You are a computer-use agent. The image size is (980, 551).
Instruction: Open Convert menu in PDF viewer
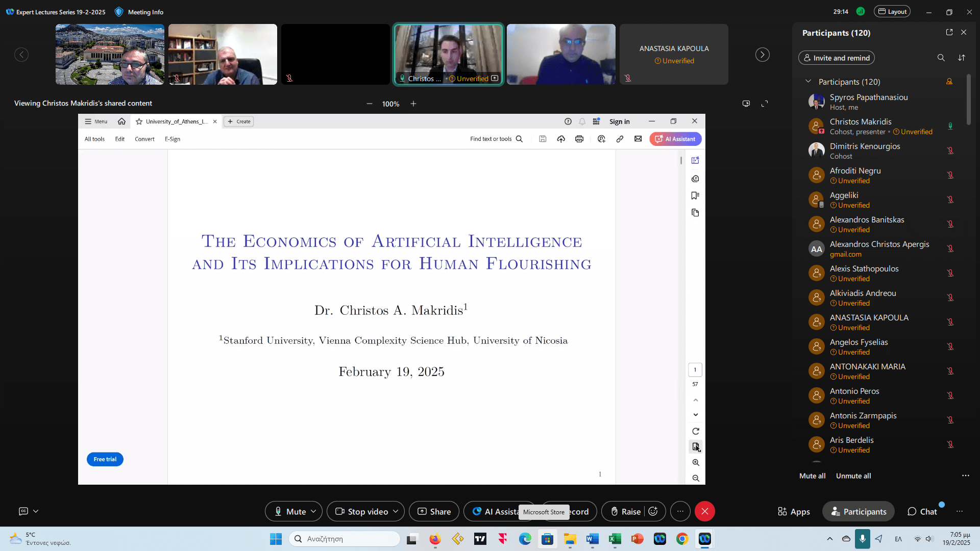pos(145,139)
